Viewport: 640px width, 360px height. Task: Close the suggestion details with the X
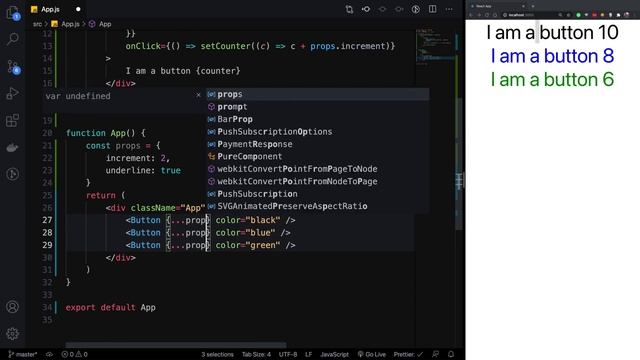[x=198, y=95]
